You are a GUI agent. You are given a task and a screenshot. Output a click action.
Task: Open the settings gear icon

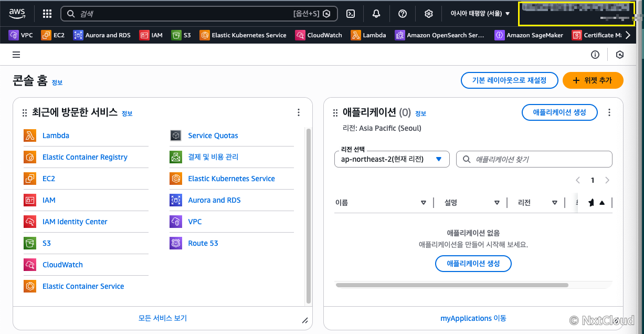[428, 14]
